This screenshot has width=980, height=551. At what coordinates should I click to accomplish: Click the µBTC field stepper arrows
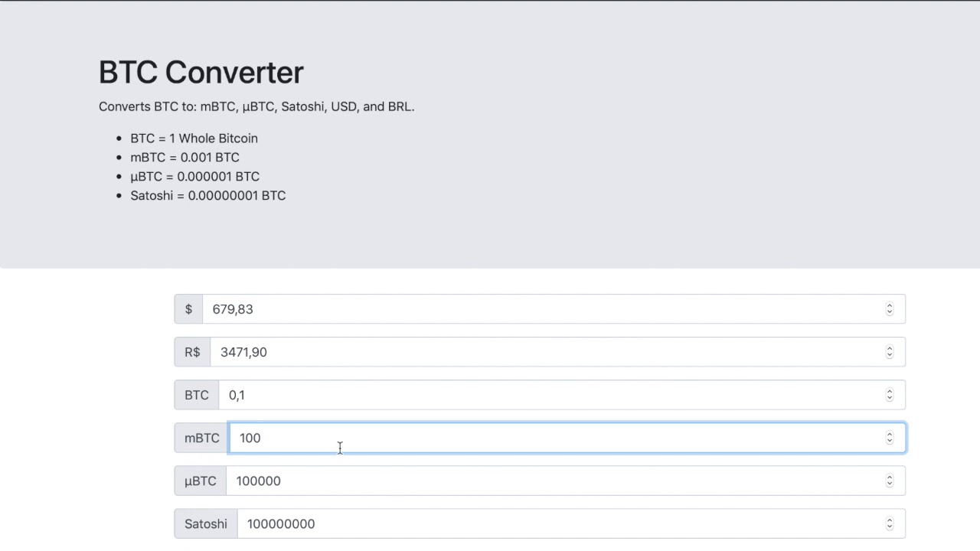pos(890,481)
